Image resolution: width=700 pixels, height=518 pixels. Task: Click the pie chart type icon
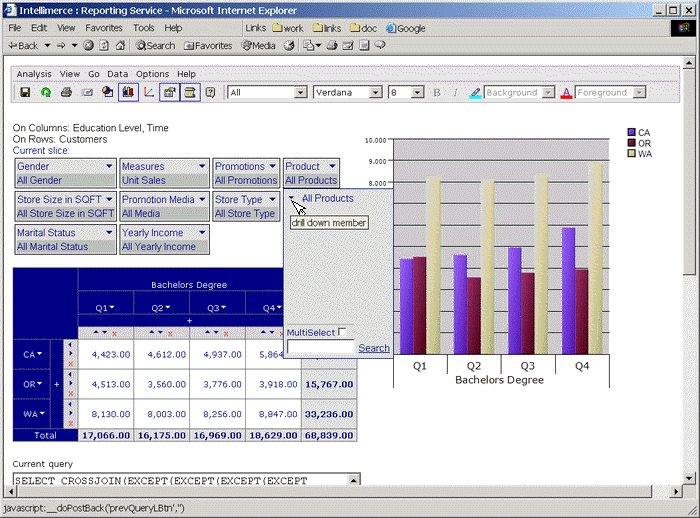(x=108, y=92)
